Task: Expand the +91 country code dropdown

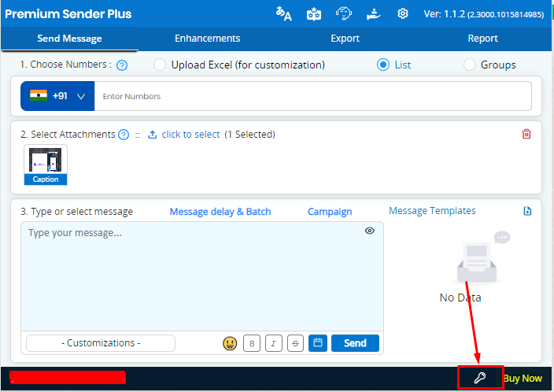Action: pos(57,96)
